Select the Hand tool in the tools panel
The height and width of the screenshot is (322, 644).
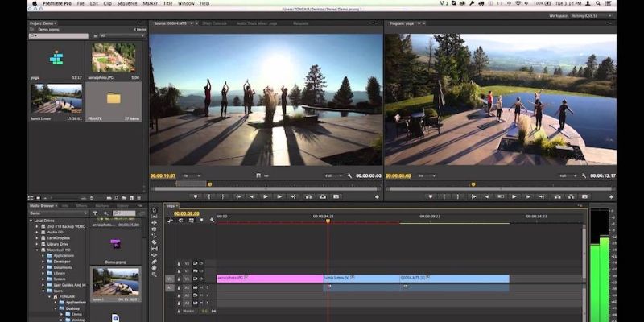pos(154,270)
